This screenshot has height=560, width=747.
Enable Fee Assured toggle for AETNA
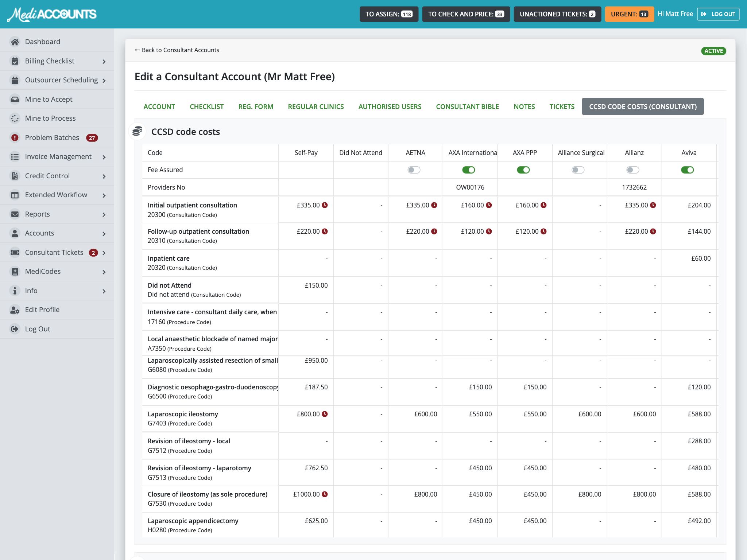(414, 170)
